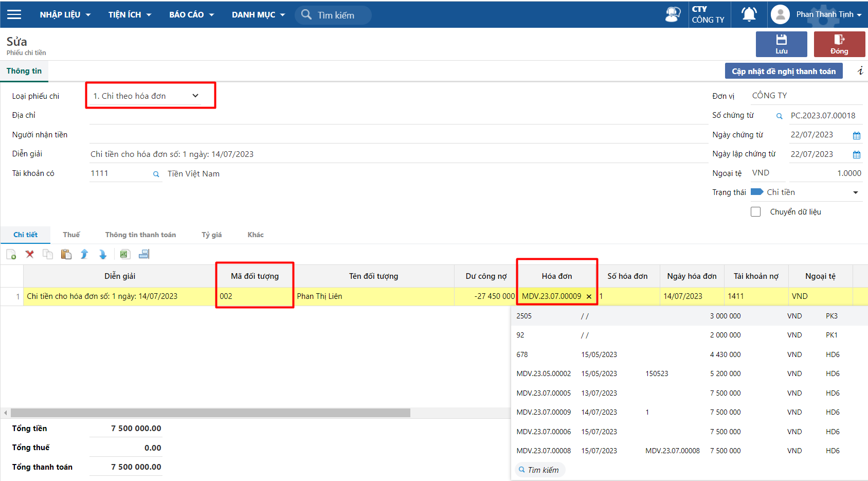The height and width of the screenshot is (481, 868).
Task: Open the notification bell in header
Action: [x=749, y=14]
